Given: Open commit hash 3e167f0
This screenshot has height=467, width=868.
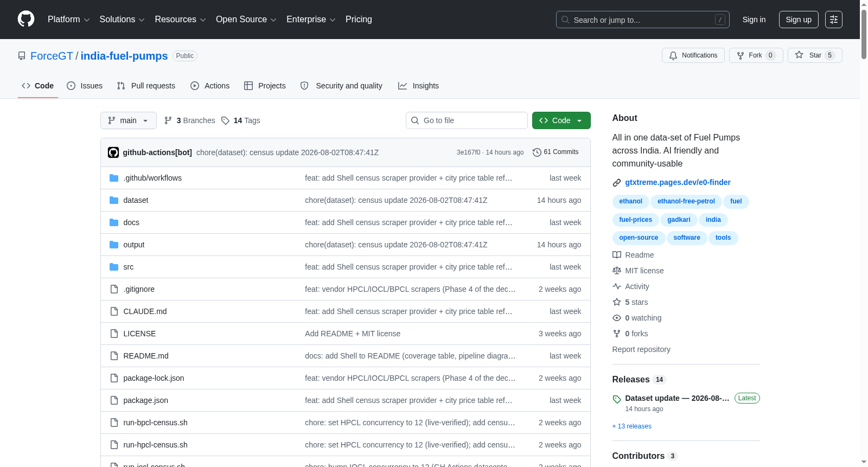Looking at the screenshot, I should pos(468,152).
